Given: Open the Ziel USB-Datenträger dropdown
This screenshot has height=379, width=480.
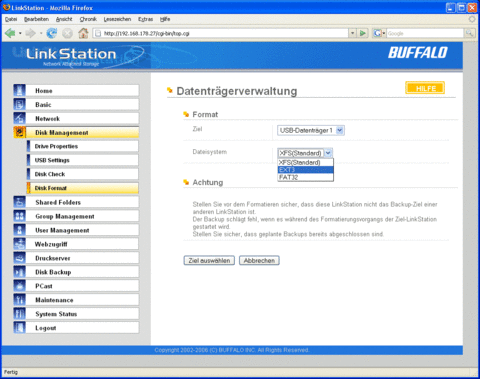Looking at the screenshot, I should tap(311, 130).
